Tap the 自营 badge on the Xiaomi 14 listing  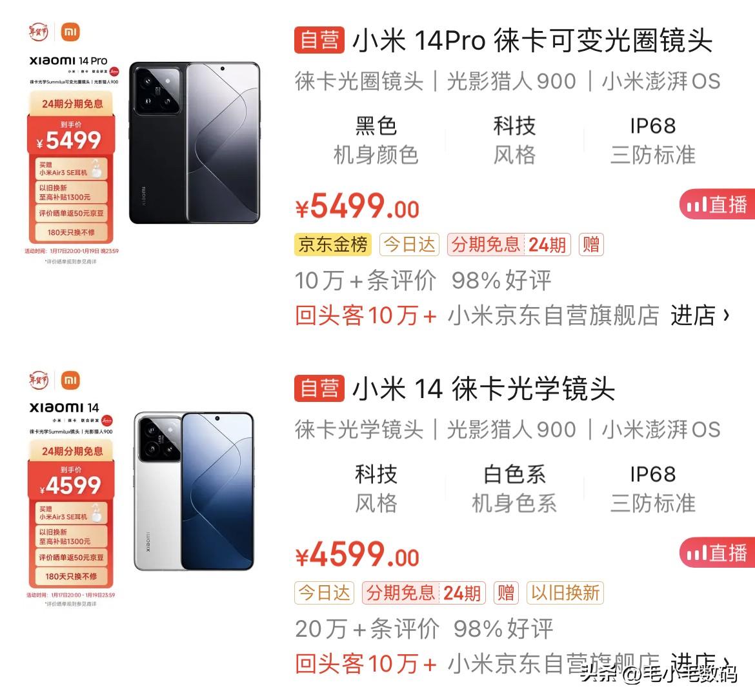coord(319,388)
